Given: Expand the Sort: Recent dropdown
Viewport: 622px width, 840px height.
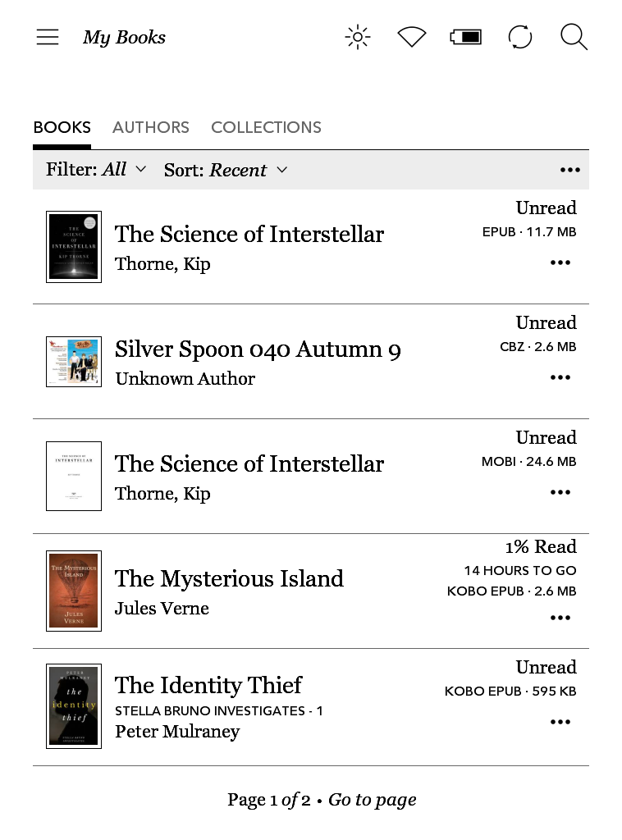Looking at the screenshot, I should click(226, 170).
